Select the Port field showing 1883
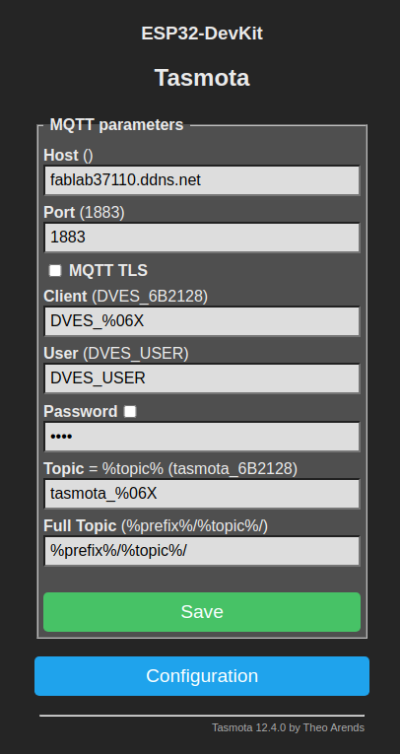The height and width of the screenshot is (754, 400). coord(202,237)
